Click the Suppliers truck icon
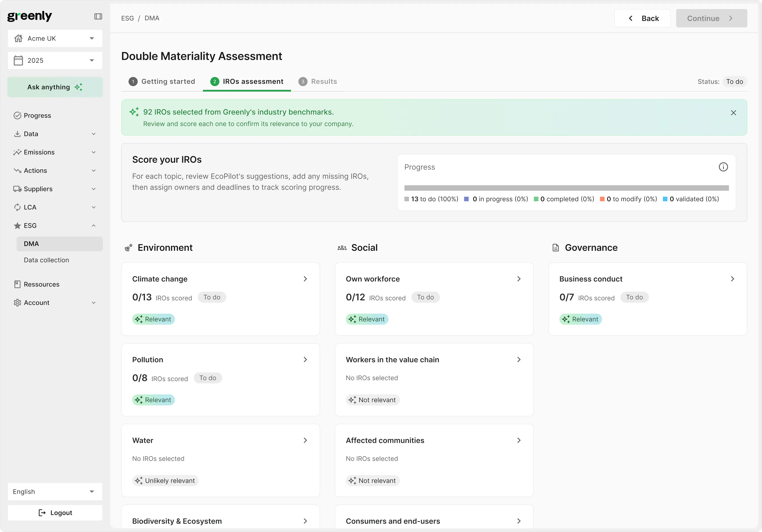 click(17, 189)
